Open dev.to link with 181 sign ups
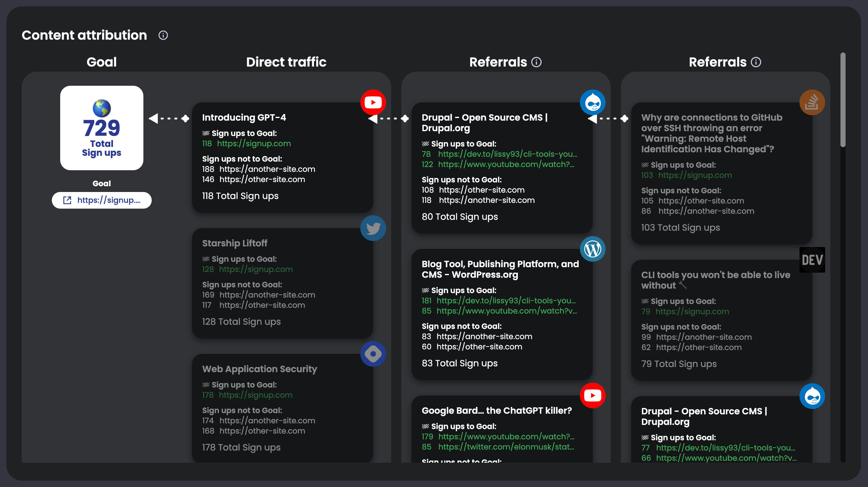This screenshot has width=868, height=487. click(x=506, y=301)
